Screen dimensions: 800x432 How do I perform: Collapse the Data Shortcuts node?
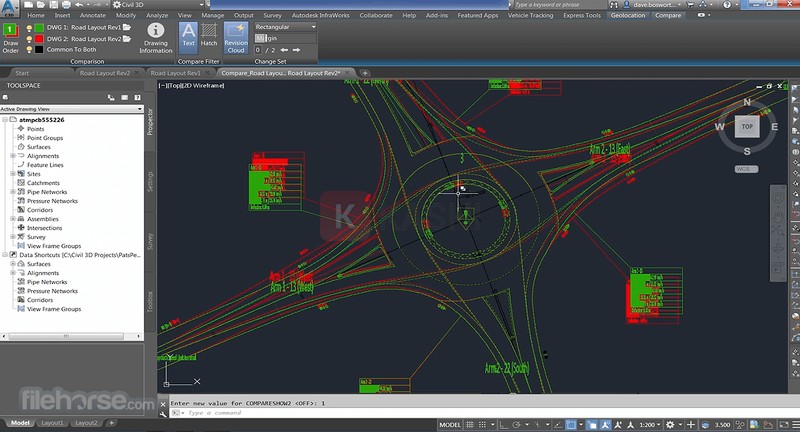(5, 255)
